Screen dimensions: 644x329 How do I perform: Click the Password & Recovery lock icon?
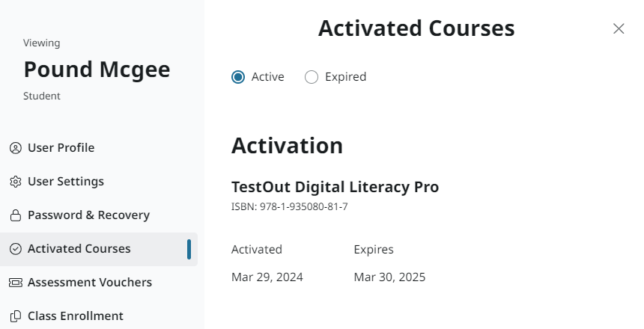click(x=15, y=215)
